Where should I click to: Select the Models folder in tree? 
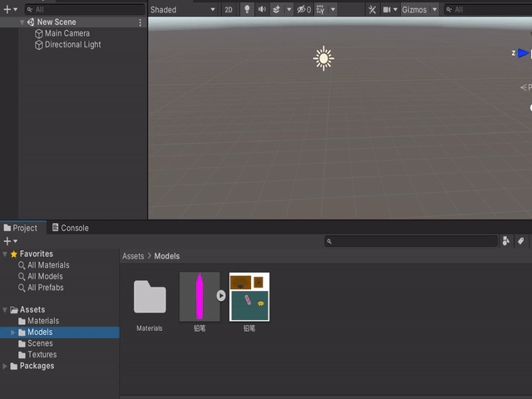pyautogui.click(x=40, y=332)
